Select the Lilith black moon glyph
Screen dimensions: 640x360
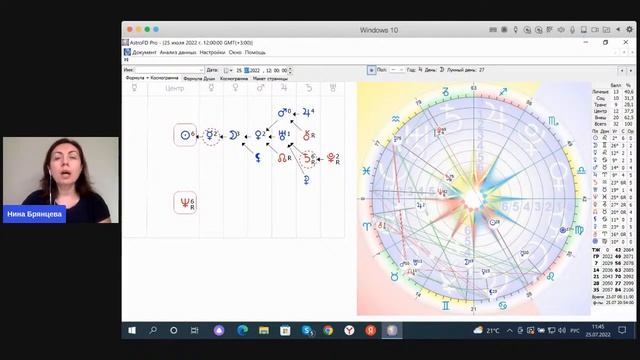coord(258,158)
